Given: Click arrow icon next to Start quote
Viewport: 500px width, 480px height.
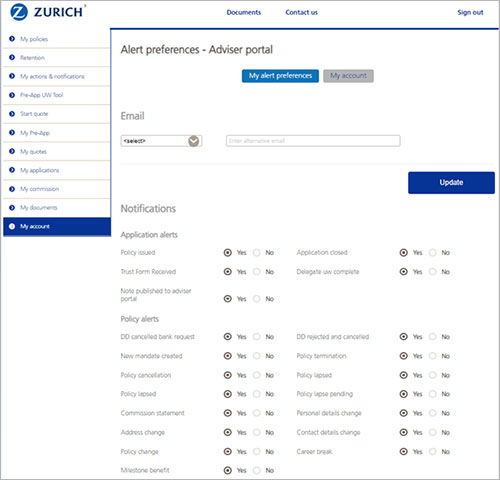Looking at the screenshot, I should coord(12,114).
